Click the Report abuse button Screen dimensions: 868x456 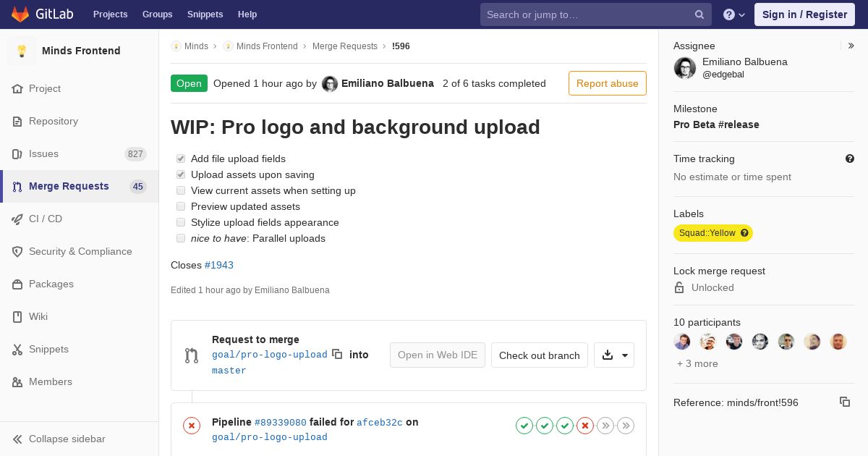point(608,83)
